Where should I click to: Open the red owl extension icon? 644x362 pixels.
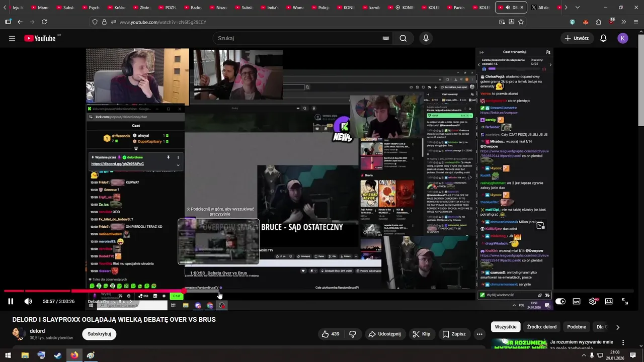(585, 22)
